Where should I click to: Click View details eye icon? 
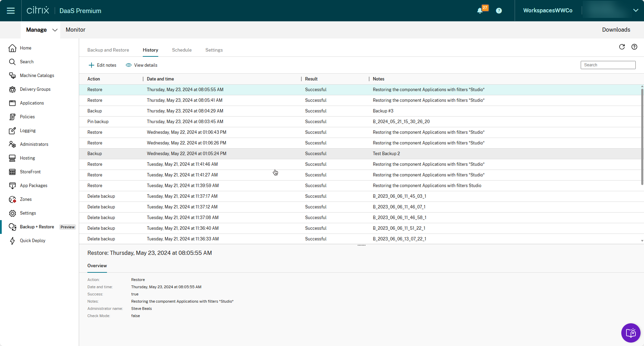coord(129,65)
